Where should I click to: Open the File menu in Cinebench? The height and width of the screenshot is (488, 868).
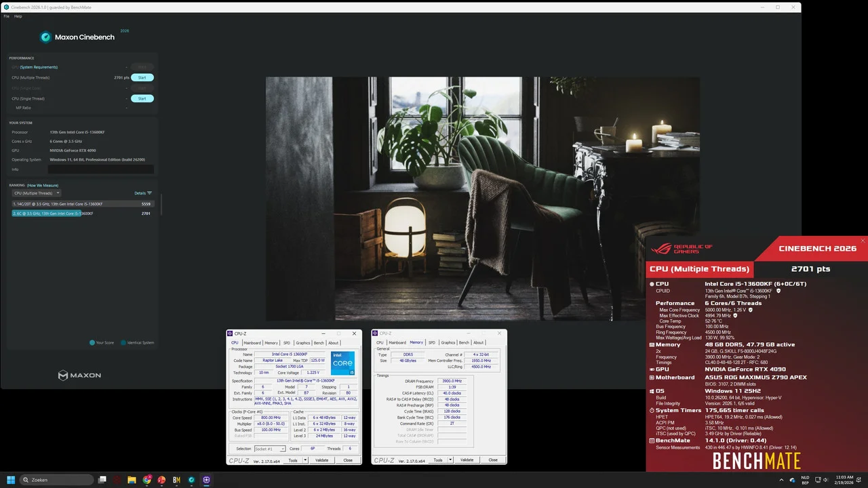tap(7, 16)
